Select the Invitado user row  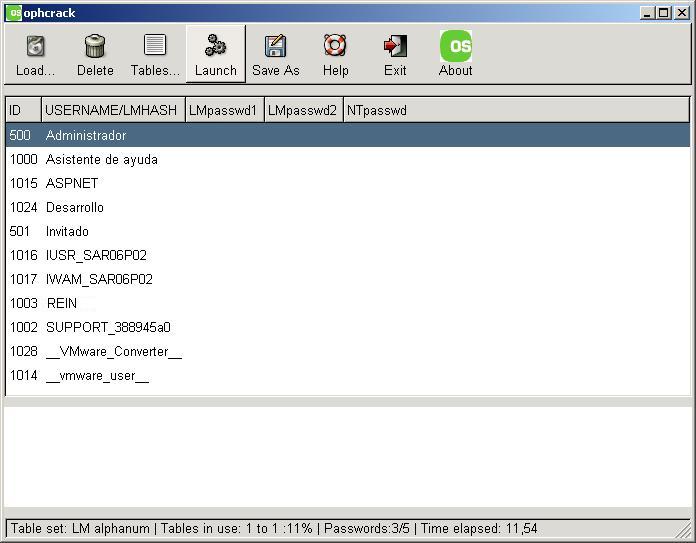(x=348, y=231)
